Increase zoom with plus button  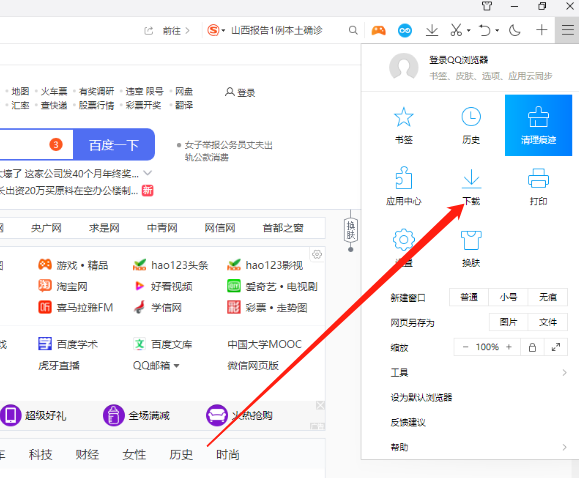tap(509, 347)
